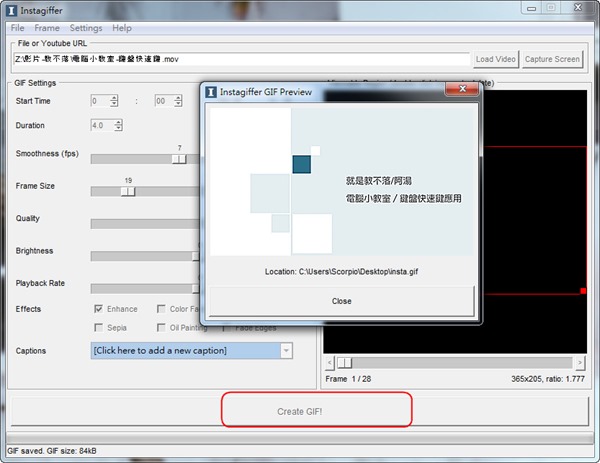This screenshot has height=463, width=600.
Task: Click the Start Time minutes spinner arrows
Action: point(114,101)
